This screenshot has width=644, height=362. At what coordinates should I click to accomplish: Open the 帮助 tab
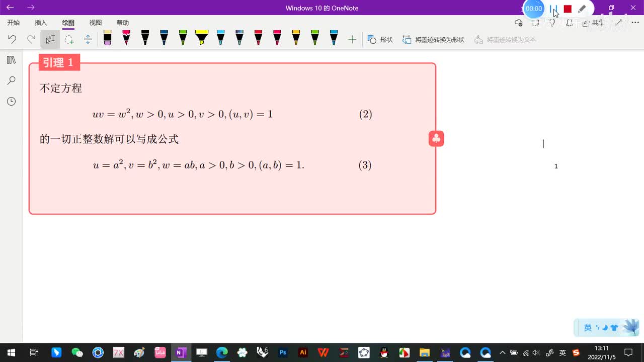tap(122, 23)
